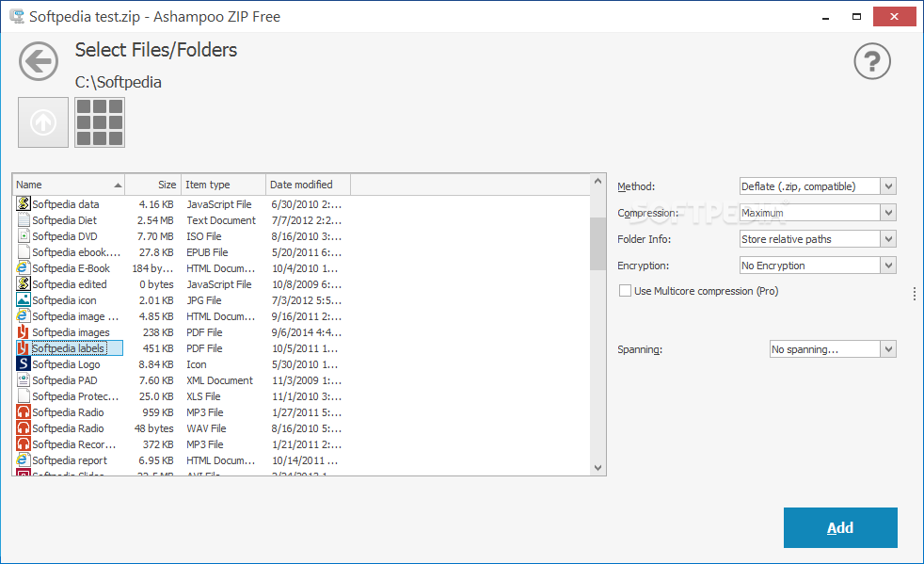Sort files by Date modified column
This screenshot has width=924, height=564.
(309, 185)
